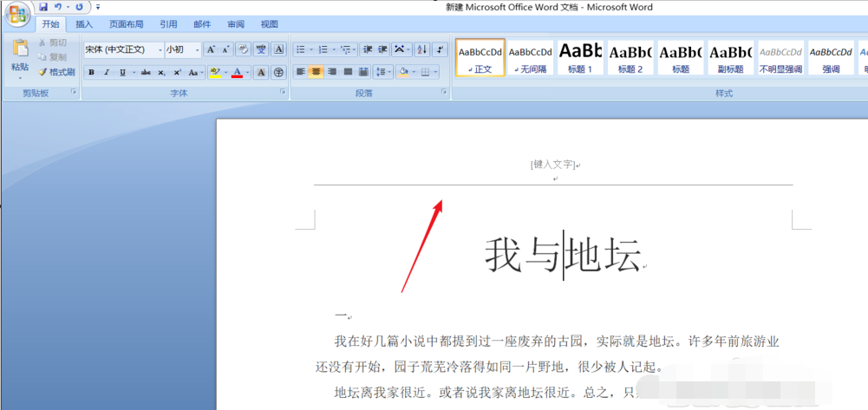This screenshot has height=410, width=868.
Task: Toggle underline formatting
Action: tap(122, 72)
